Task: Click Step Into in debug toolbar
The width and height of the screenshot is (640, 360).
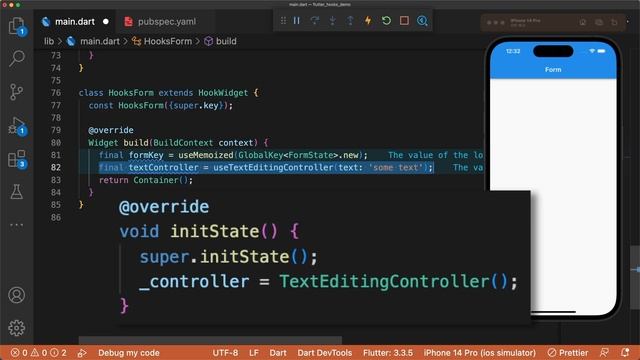Action: coord(333,20)
